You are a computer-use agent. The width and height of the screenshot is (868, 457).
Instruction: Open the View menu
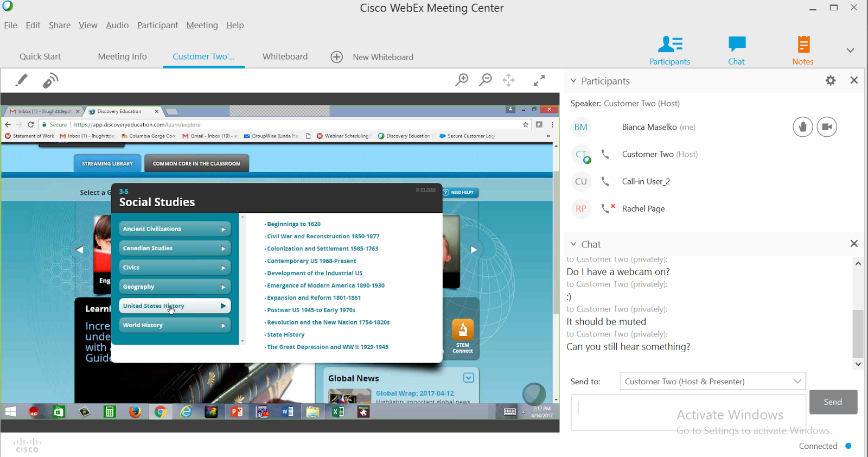coord(88,25)
